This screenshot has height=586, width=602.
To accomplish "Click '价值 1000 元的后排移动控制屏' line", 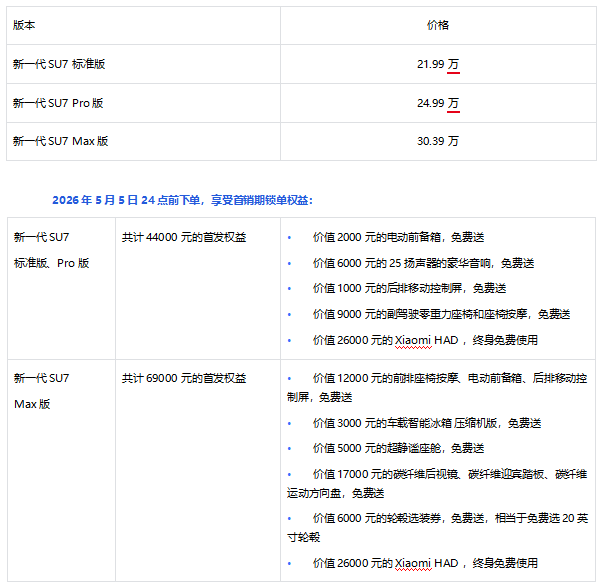I will pos(409,288).
